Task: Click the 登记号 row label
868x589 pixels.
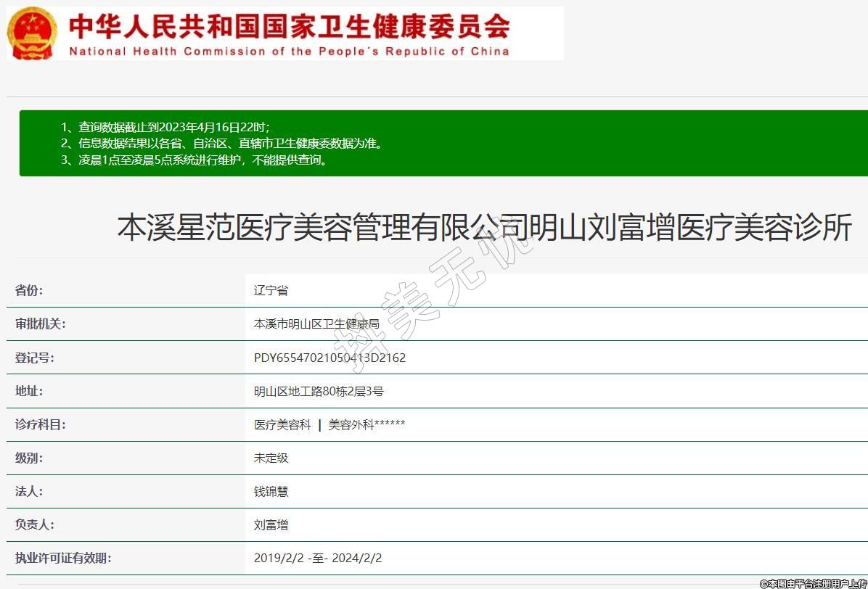Action: 34,358
